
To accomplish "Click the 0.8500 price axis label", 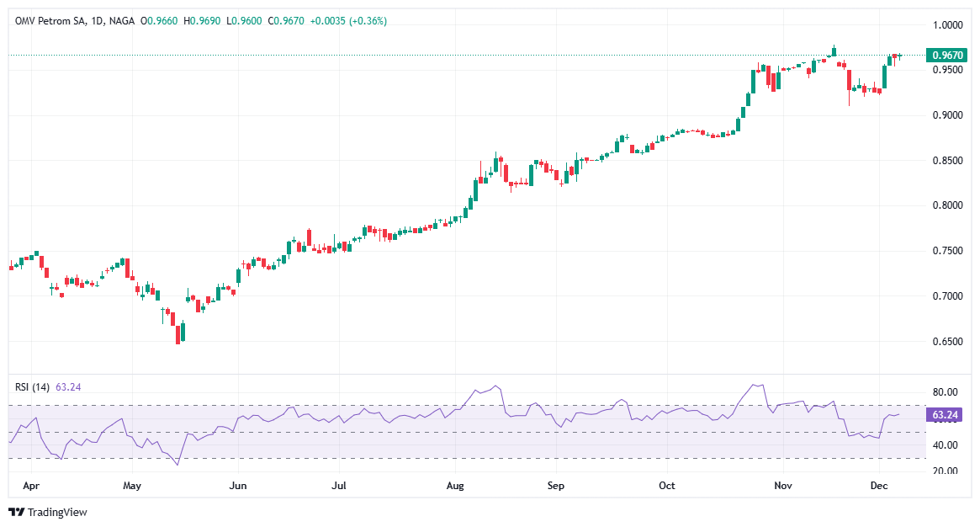I will point(947,160).
